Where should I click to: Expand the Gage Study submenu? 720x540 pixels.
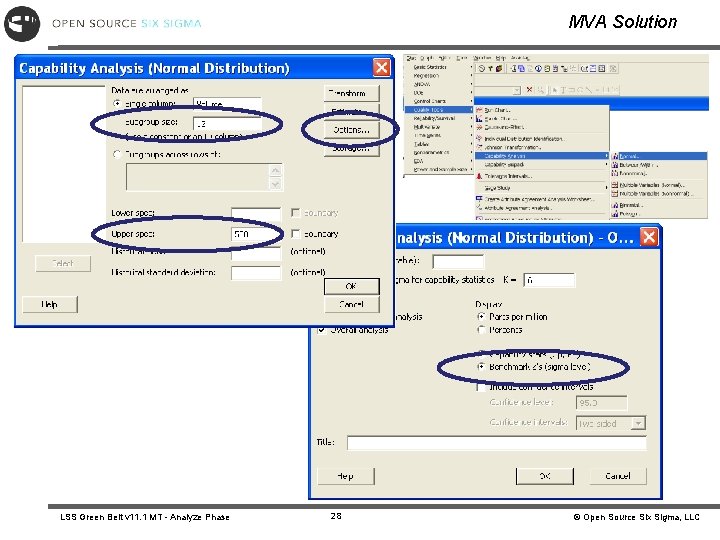pos(542,188)
